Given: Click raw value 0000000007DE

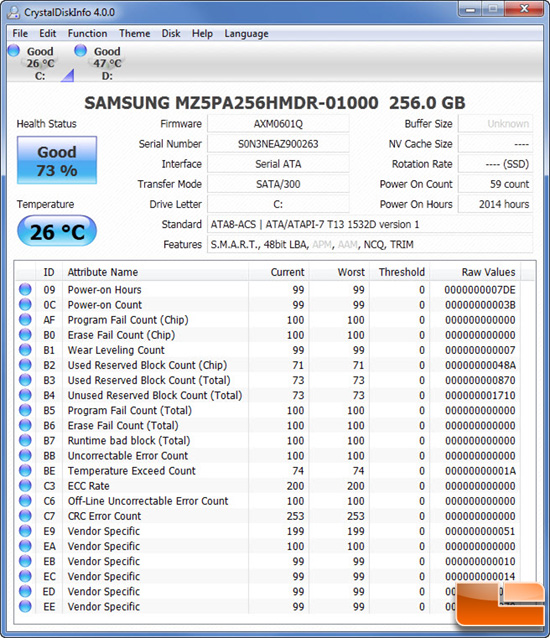Looking at the screenshot, I should 480,290.
